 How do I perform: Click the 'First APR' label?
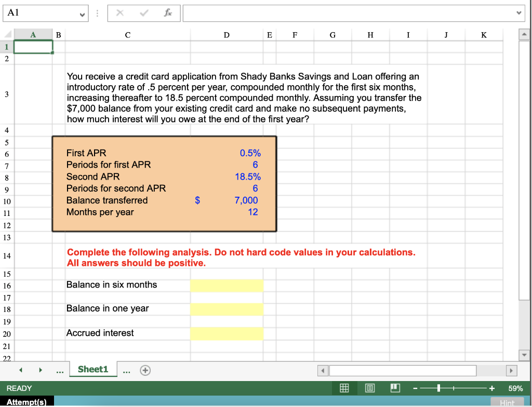86,153
